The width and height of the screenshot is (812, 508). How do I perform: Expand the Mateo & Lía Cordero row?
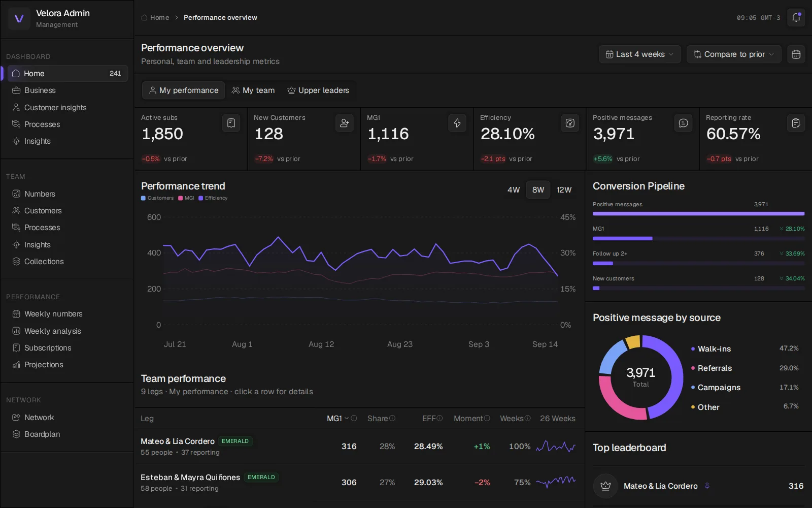click(359, 446)
